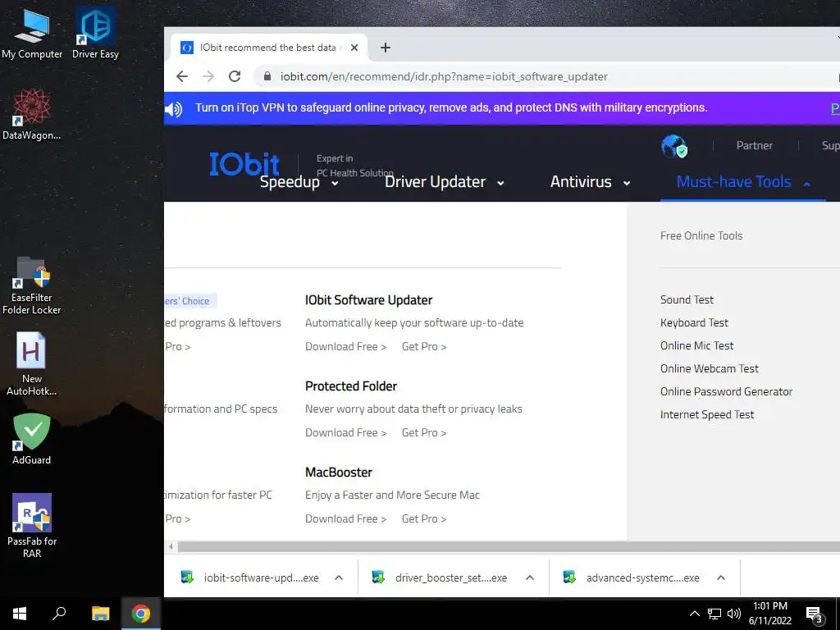Screen dimensions: 840x630
Task: Open Keyboard Test tool link
Action: tap(694, 322)
